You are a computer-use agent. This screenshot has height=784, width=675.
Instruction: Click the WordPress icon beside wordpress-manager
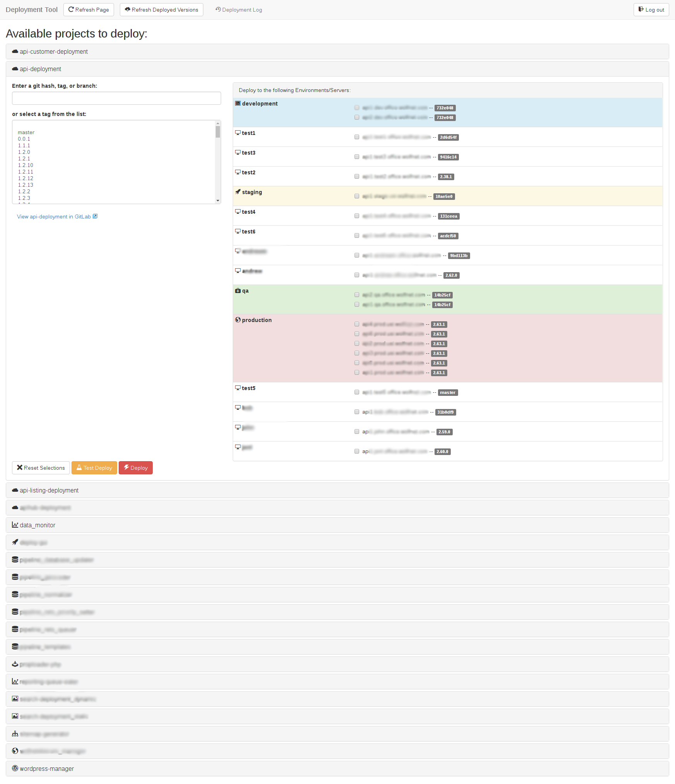click(x=15, y=768)
